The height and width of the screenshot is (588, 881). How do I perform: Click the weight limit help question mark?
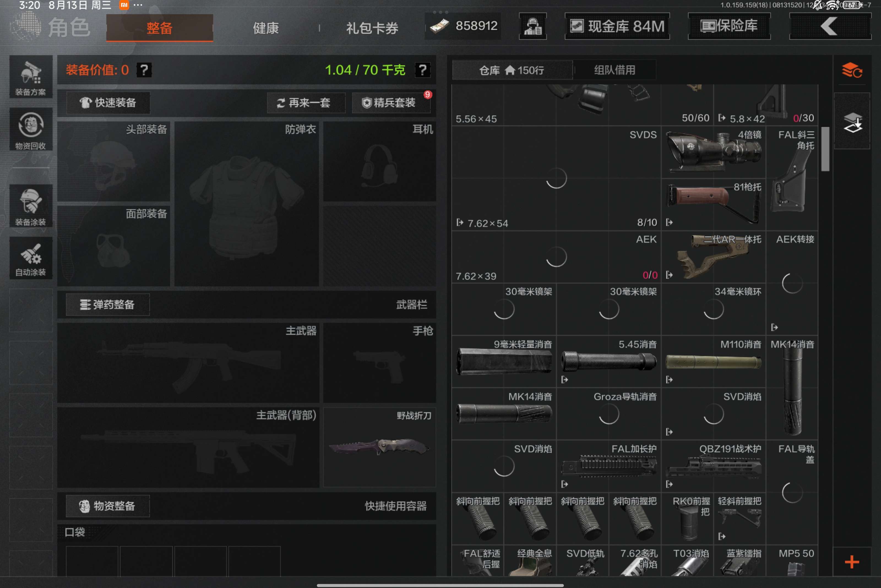click(x=422, y=70)
